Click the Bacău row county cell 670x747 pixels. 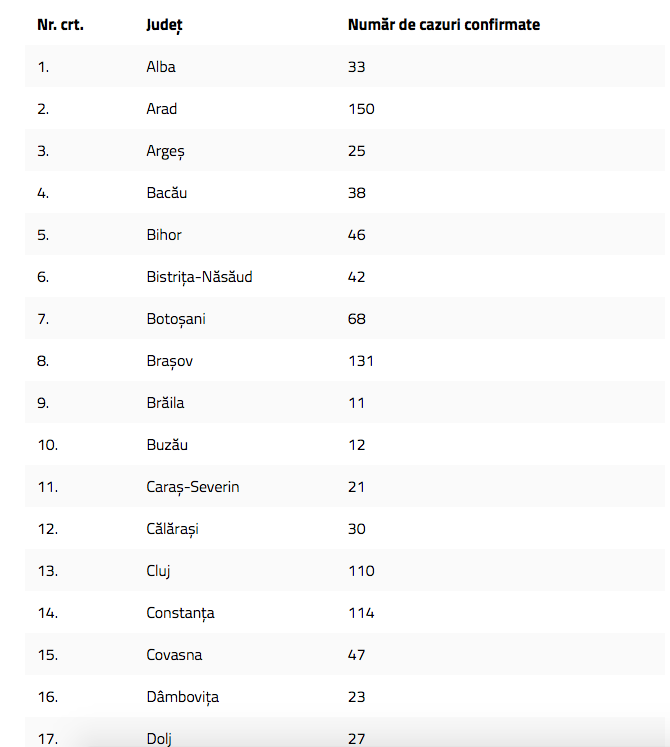[x=166, y=193]
